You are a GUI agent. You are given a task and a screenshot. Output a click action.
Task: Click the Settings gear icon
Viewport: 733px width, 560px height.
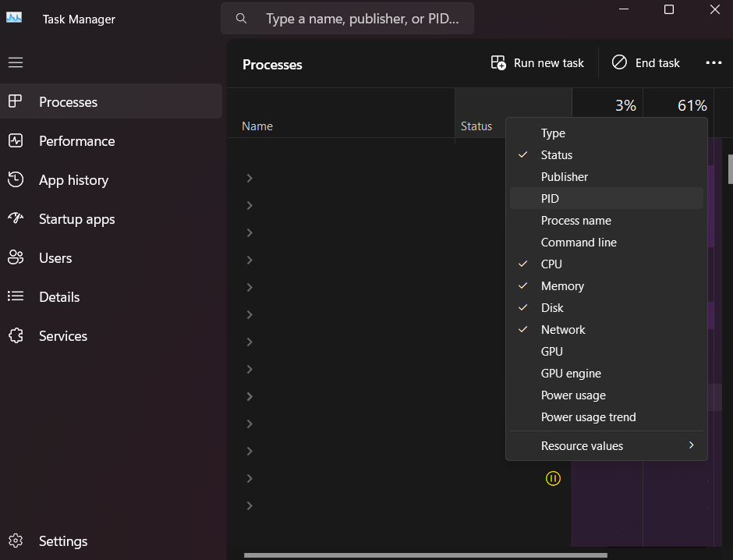[16, 541]
